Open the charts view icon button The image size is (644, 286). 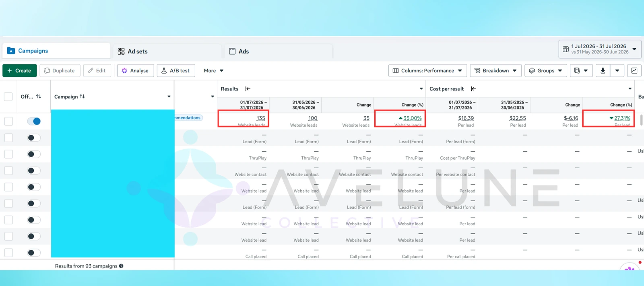pyautogui.click(x=634, y=70)
